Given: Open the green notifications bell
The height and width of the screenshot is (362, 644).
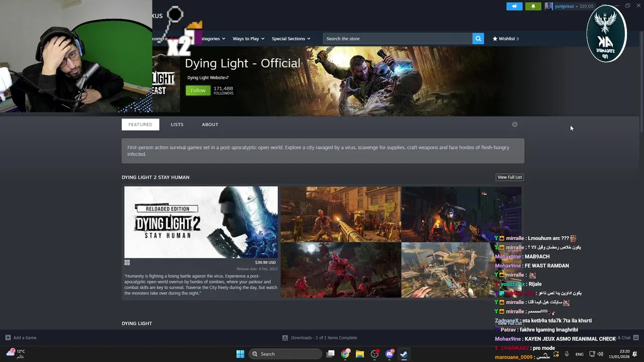Looking at the screenshot, I should 533,6.
